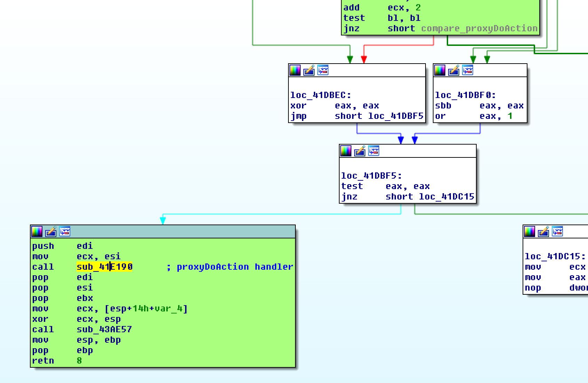
Task: Click the 'pop ebp' instruction
Action: pos(63,350)
